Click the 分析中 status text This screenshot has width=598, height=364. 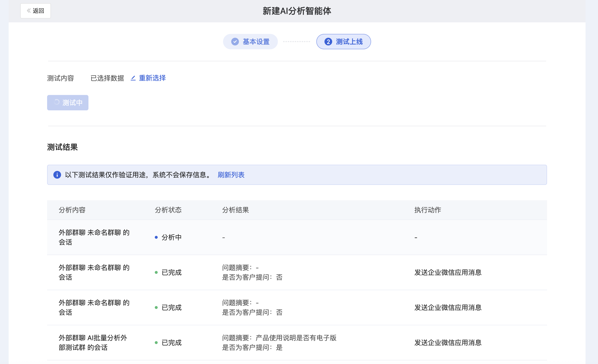click(172, 238)
